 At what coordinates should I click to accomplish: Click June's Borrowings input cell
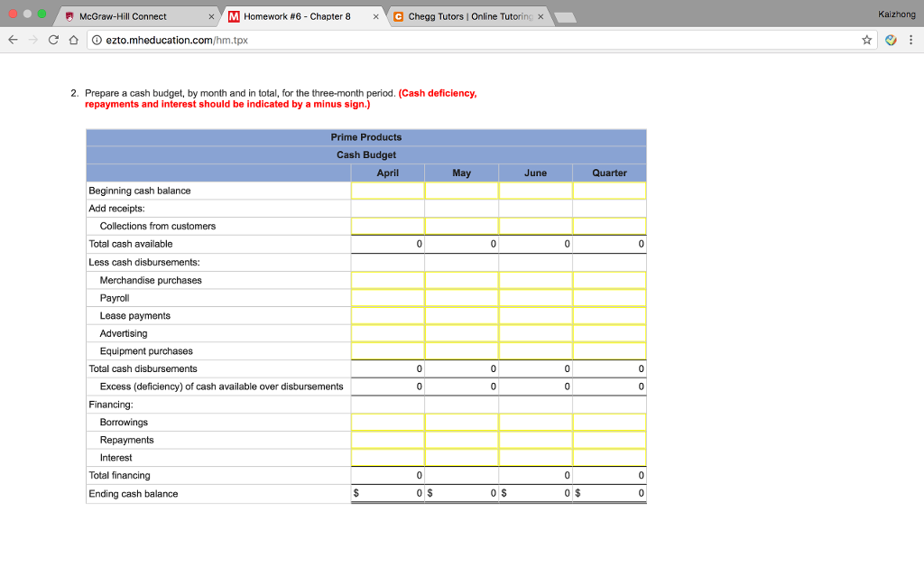pos(535,422)
